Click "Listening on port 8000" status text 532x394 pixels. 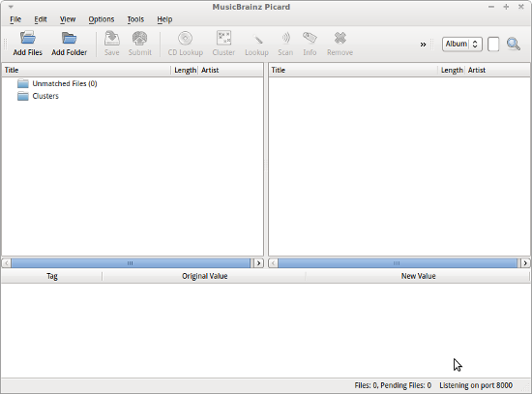pos(476,385)
